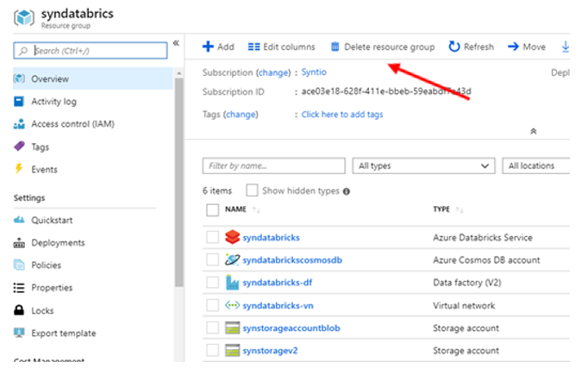Click the Add plus icon
This screenshot has height=374, width=588.
point(208,47)
